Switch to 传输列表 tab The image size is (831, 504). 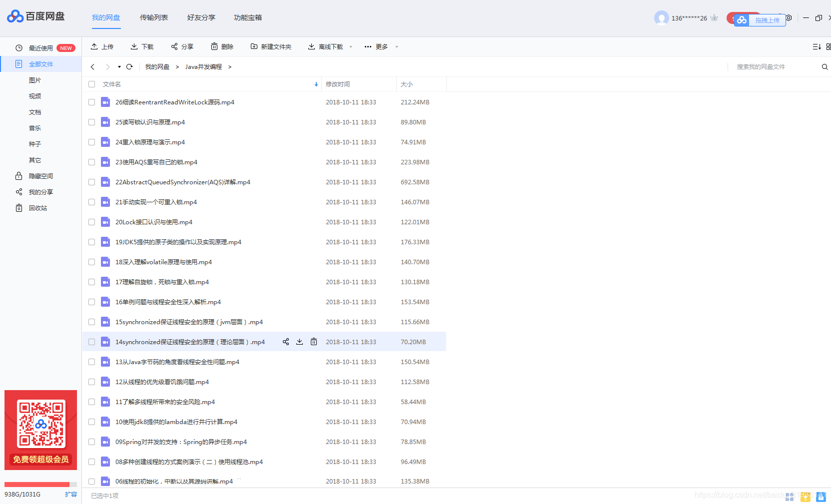[154, 17]
